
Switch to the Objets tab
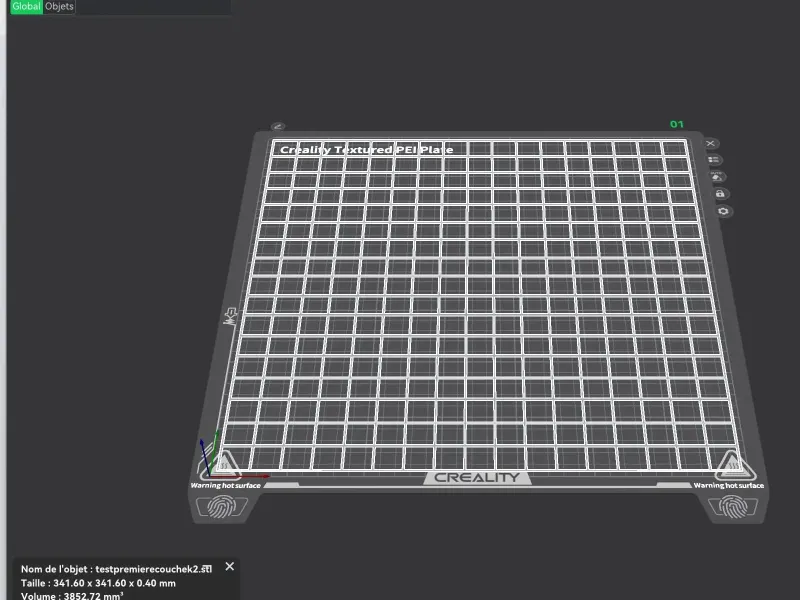[59, 7]
